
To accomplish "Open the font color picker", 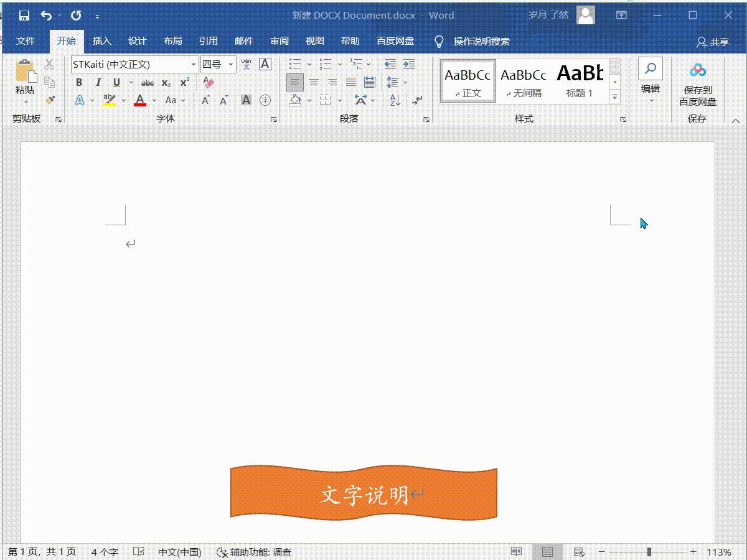I will pos(139,100).
